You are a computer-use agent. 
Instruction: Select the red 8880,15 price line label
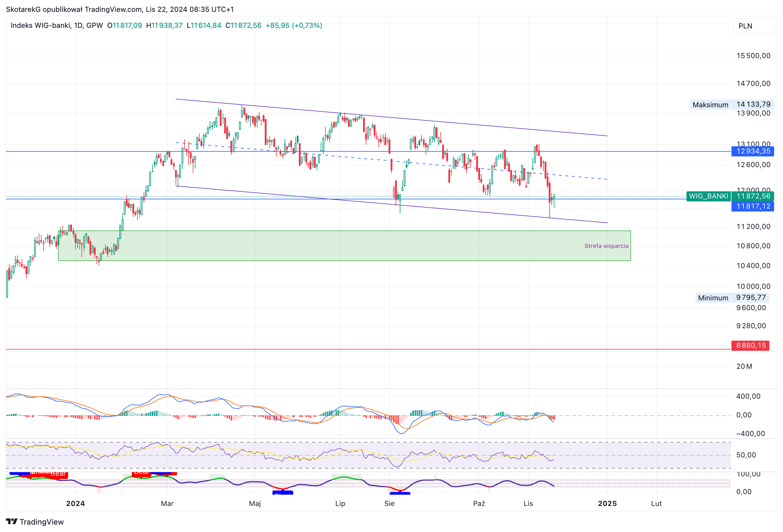click(x=750, y=345)
